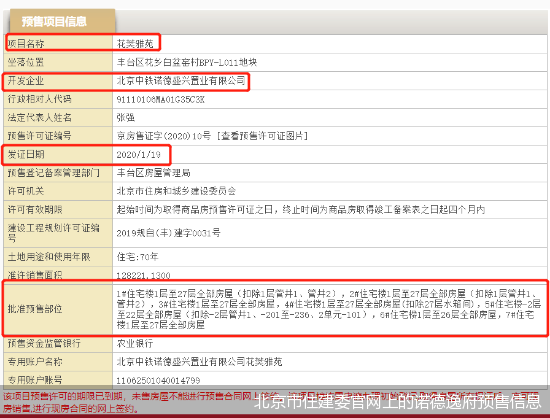This screenshot has width=550, height=418.
Task: Select developer 北京中铁诺德盛兴置业有限公司
Action: 181,81
